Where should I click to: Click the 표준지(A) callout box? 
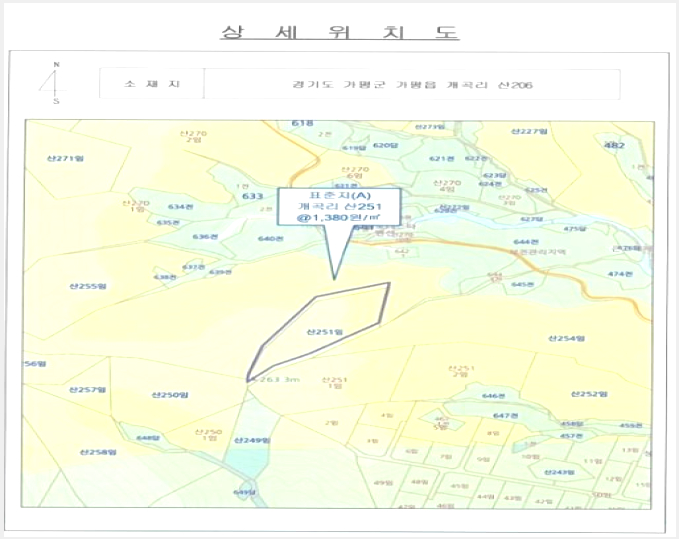tap(339, 206)
